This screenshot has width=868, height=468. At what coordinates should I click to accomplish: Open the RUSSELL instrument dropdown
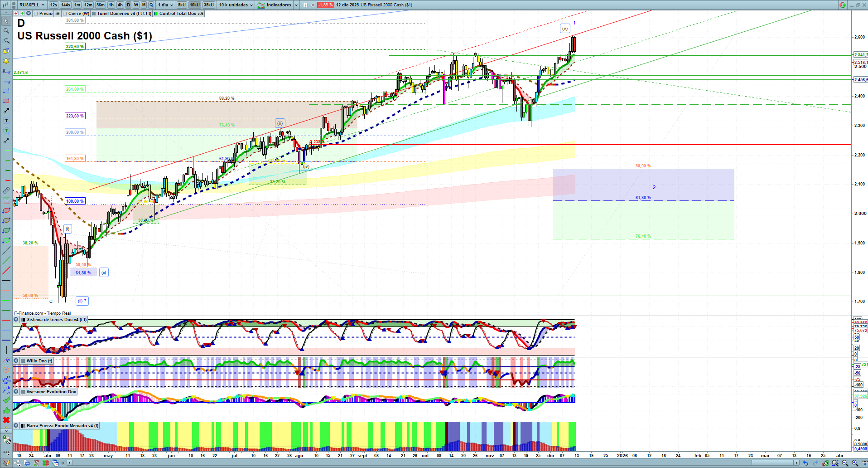(32, 5)
